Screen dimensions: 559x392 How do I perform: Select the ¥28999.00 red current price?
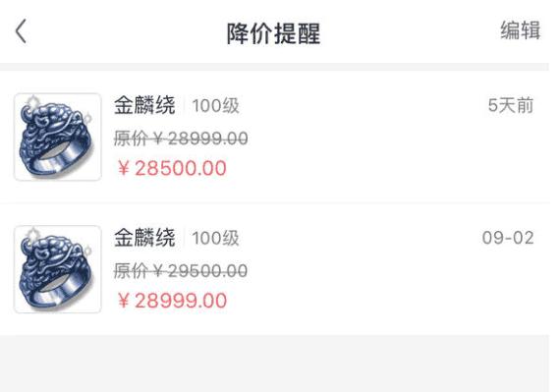(172, 301)
